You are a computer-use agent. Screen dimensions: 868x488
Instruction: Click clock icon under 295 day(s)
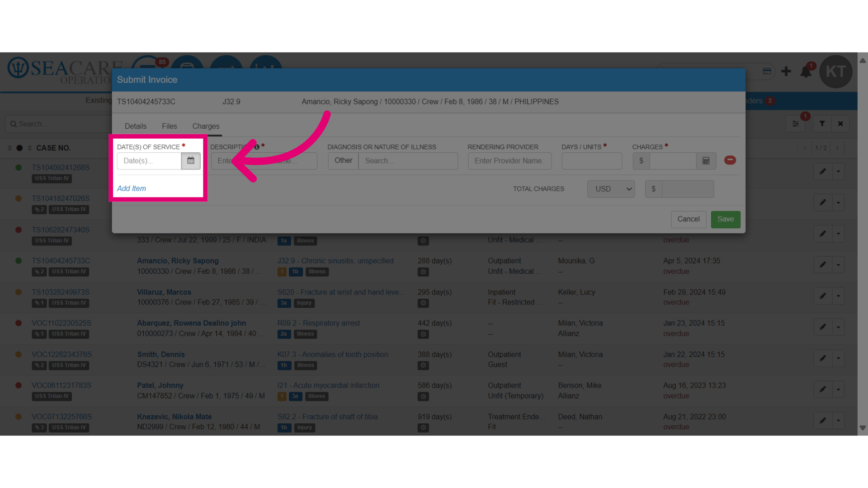[423, 303]
